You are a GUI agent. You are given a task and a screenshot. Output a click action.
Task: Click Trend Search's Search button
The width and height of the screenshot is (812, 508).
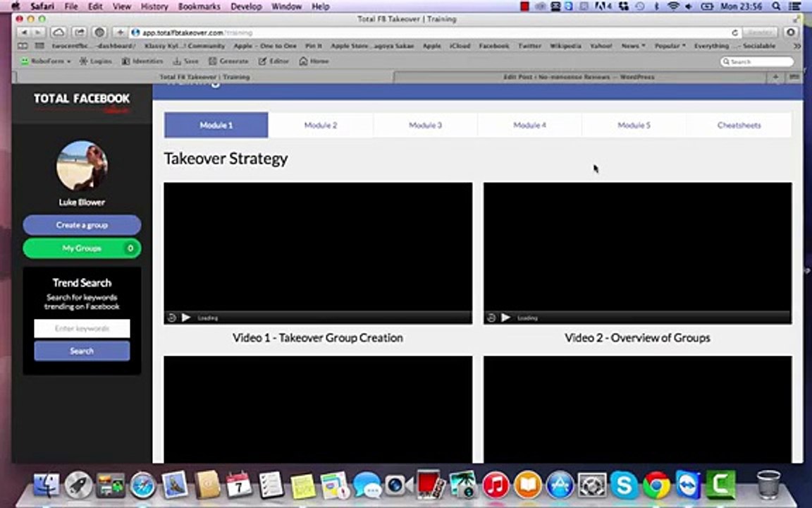pyautogui.click(x=82, y=351)
